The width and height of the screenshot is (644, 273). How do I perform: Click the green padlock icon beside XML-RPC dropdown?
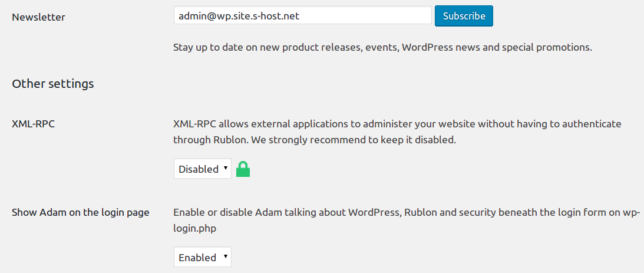pos(243,169)
